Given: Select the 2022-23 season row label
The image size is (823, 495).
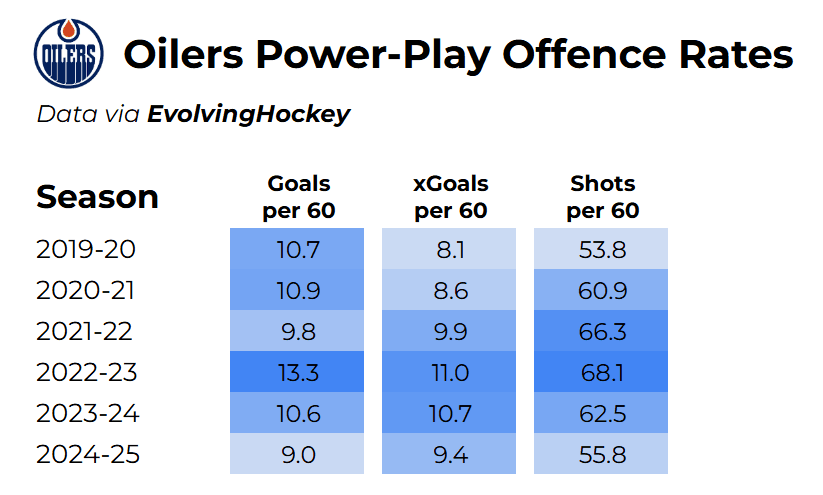Looking at the screenshot, I should tap(85, 372).
